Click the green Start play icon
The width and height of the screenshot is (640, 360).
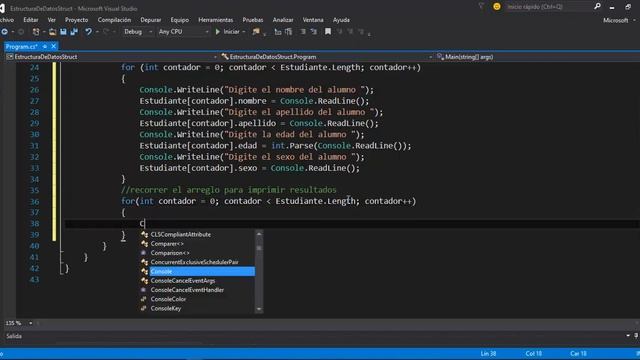[x=218, y=31]
